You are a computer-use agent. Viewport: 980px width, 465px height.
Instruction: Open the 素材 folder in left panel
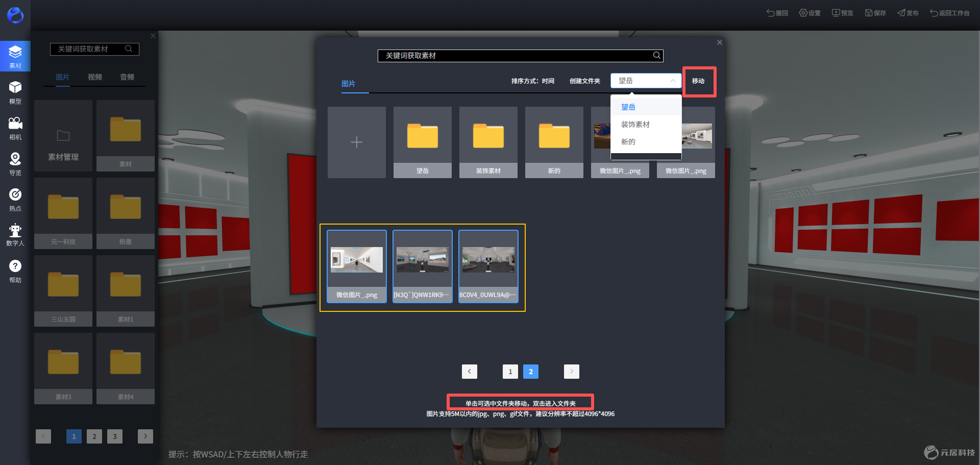(x=126, y=136)
